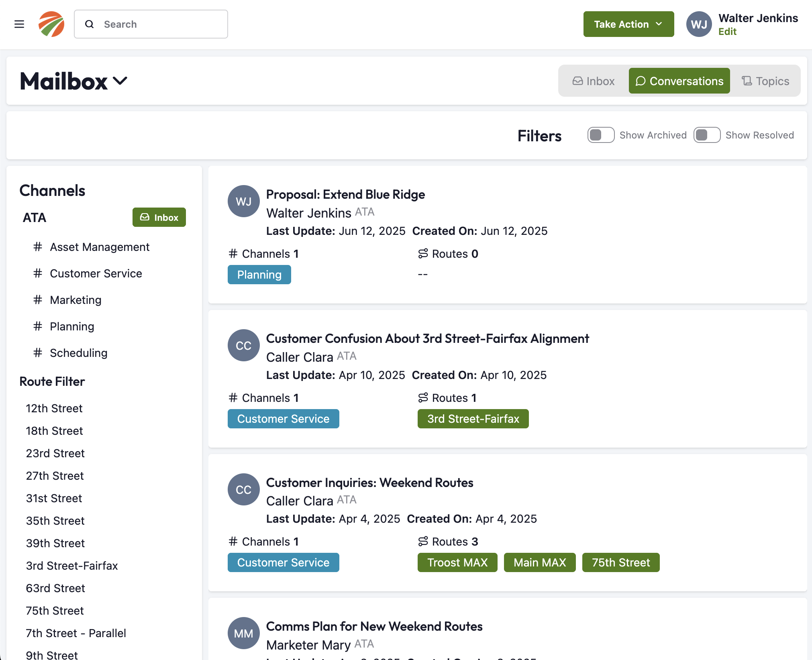Switch to the Inbox tab
This screenshot has height=660, width=812.
(x=593, y=81)
